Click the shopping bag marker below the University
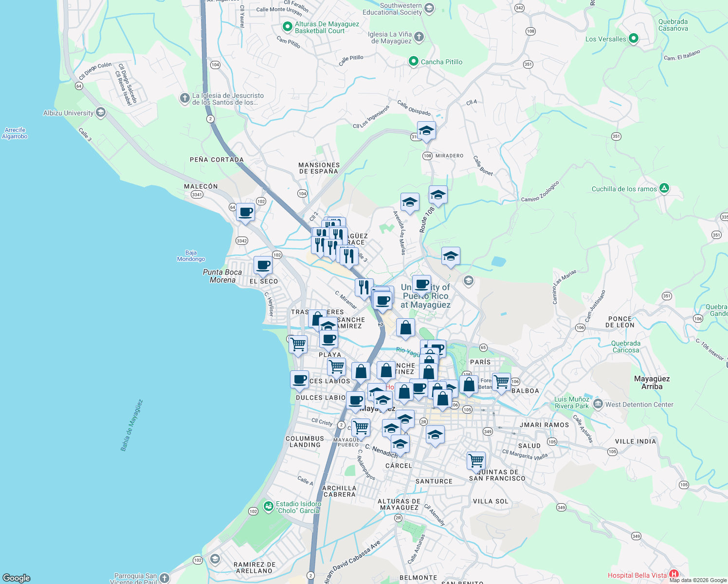The height and width of the screenshot is (584, 728). point(405,328)
